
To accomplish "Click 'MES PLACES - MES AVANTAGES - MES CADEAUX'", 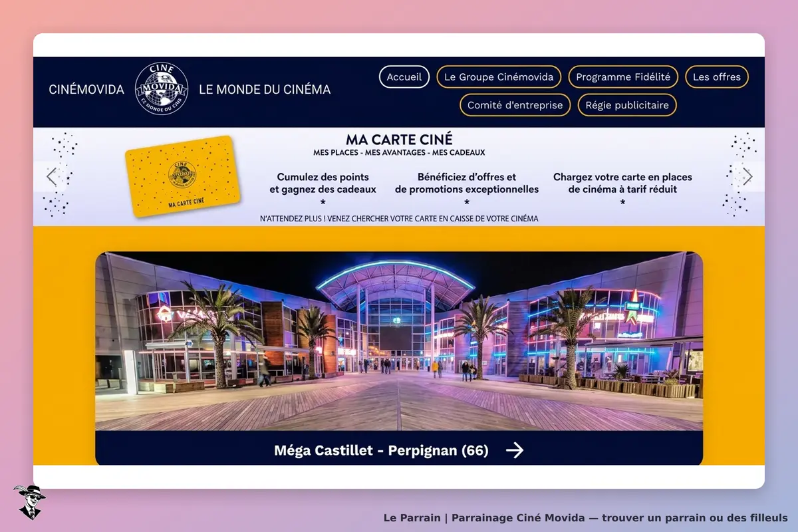I will (x=399, y=153).
